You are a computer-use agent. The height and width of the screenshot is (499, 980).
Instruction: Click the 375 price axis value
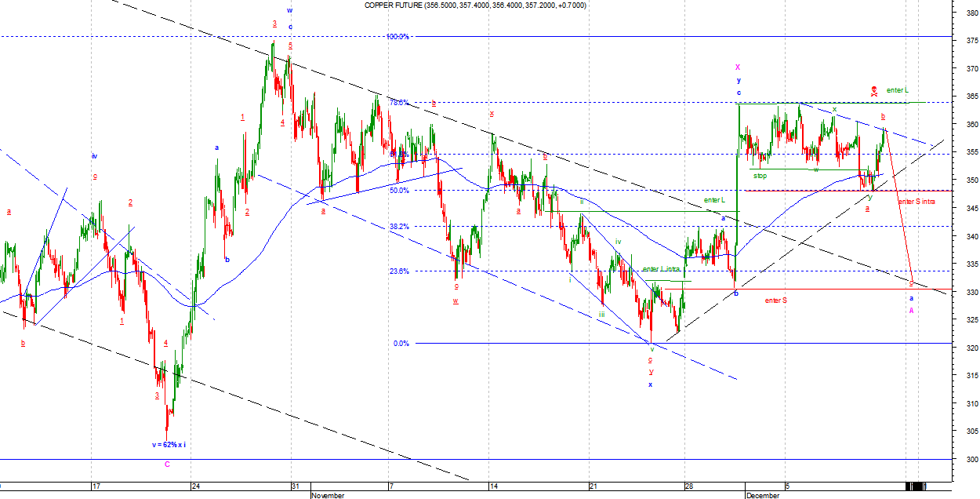tap(969, 41)
